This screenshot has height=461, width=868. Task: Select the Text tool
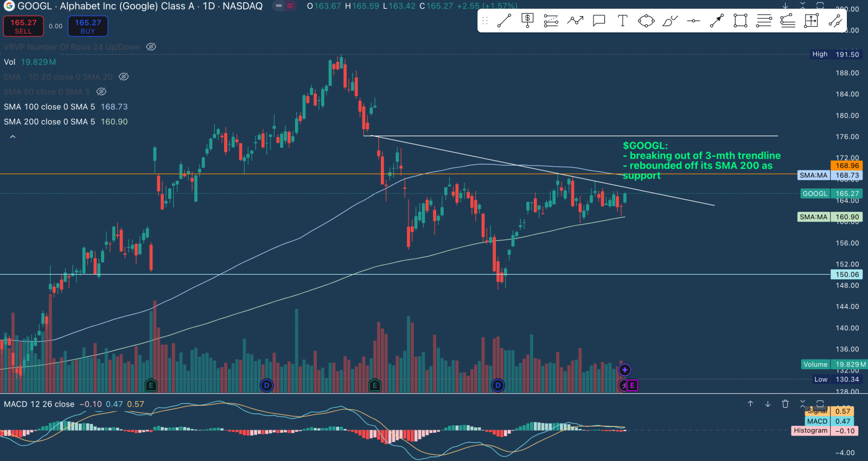coord(622,21)
